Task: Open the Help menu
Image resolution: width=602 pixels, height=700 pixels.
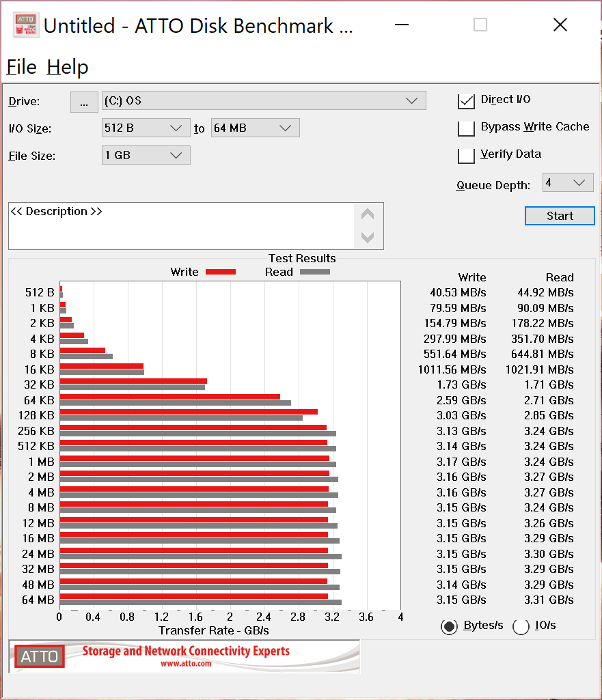Action: tap(68, 67)
